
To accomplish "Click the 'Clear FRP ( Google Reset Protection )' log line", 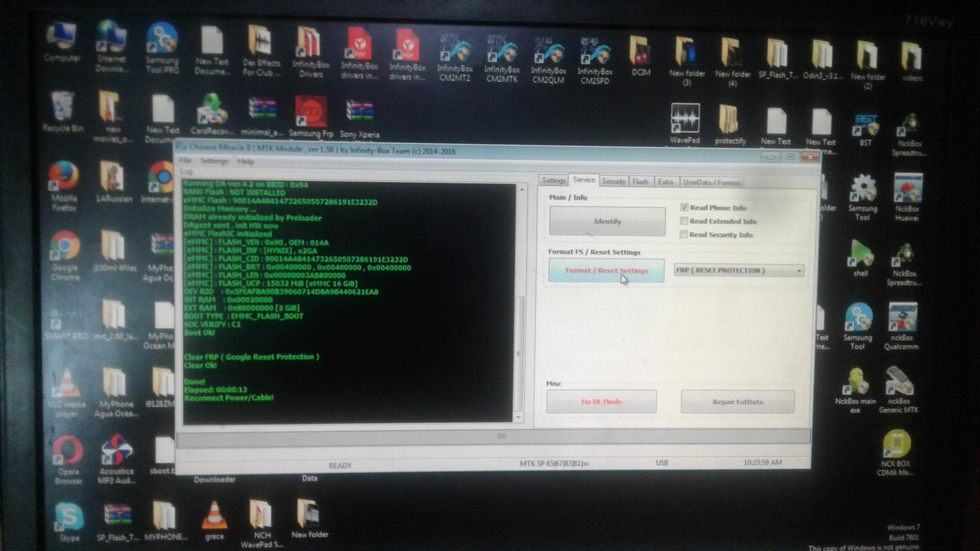I will click(x=251, y=357).
